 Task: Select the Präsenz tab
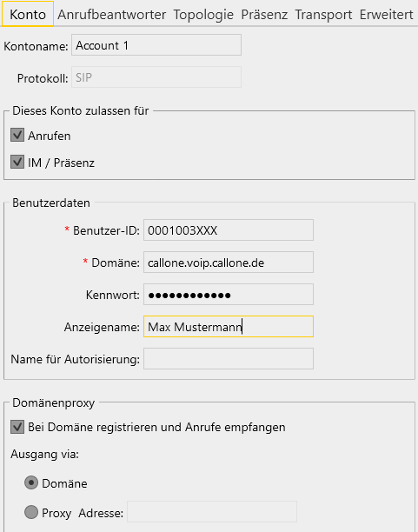(x=264, y=15)
